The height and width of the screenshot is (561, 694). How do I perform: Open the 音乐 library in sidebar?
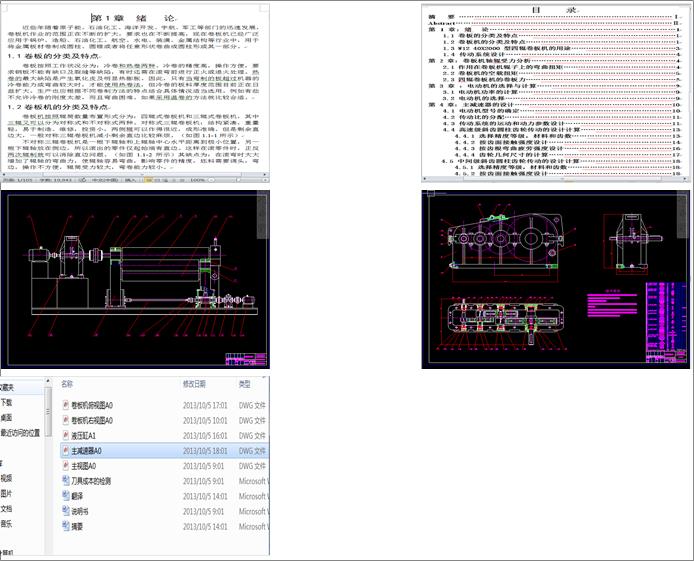coord(6,524)
